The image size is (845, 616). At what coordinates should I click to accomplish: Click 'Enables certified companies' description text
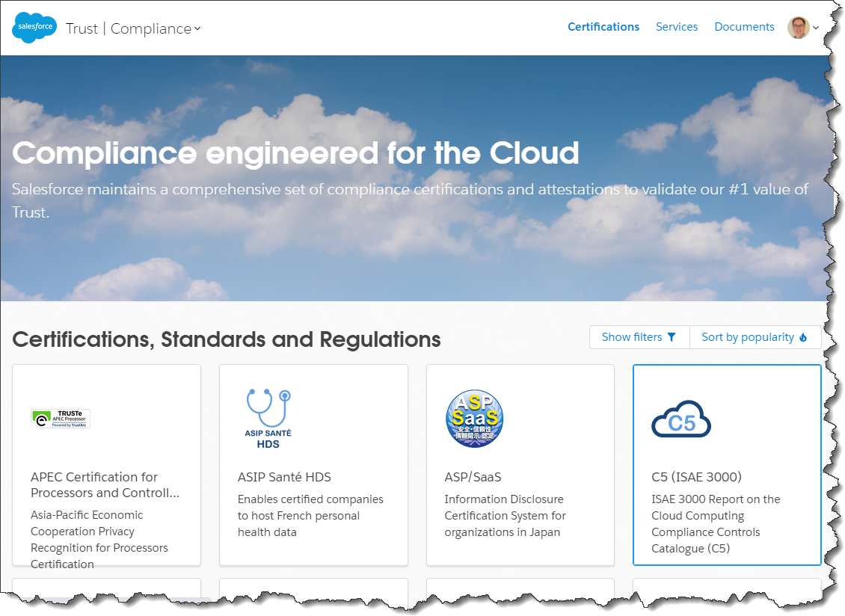(310, 516)
